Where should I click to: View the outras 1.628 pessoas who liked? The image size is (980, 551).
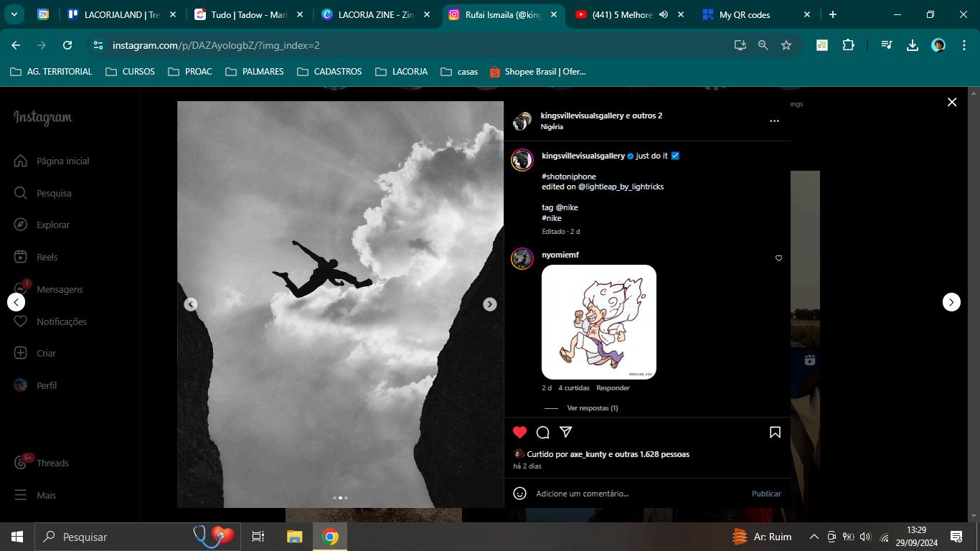[651, 454]
